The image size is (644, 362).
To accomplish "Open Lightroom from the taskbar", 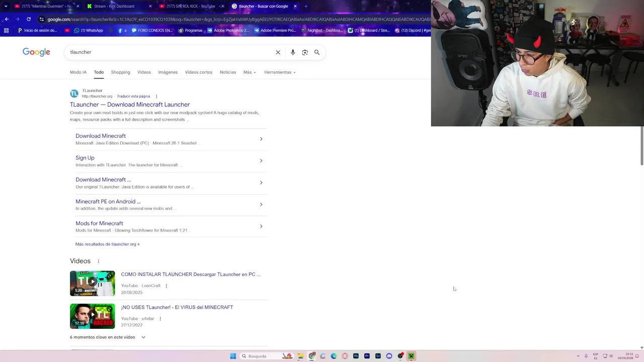I will coord(378,356).
